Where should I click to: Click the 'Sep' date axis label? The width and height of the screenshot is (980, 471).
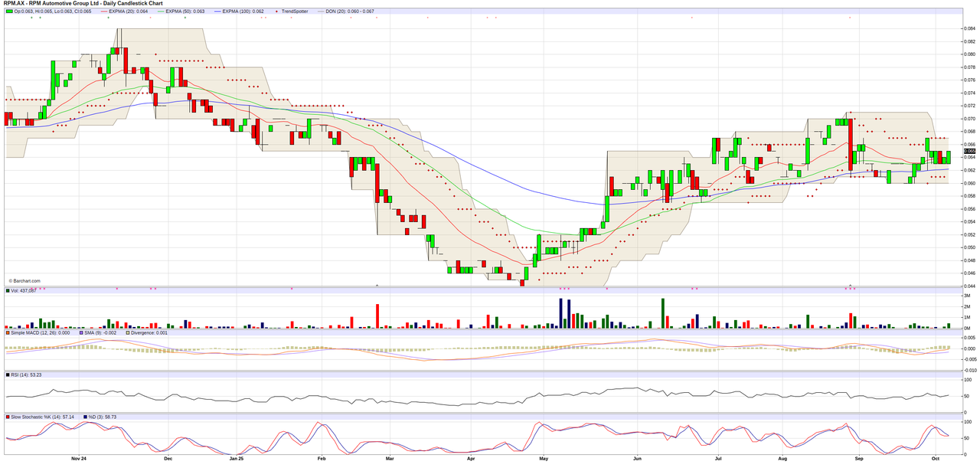(859, 458)
